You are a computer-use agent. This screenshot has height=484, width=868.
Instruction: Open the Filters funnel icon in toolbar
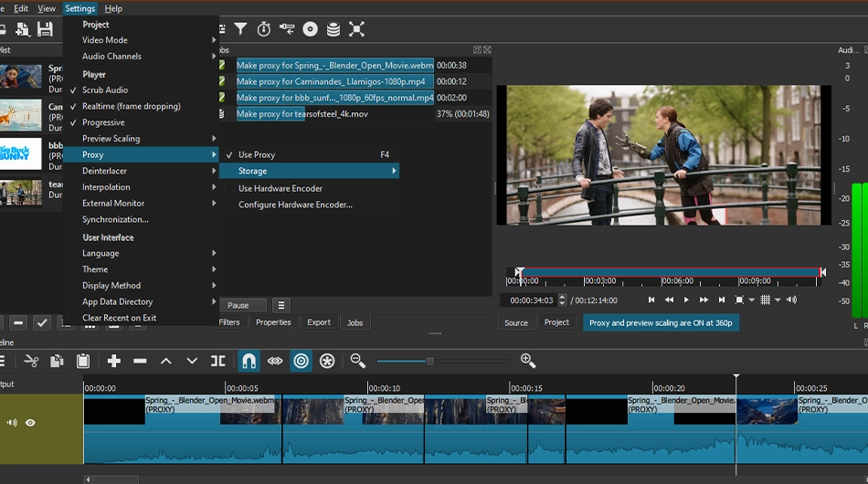pos(240,28)
